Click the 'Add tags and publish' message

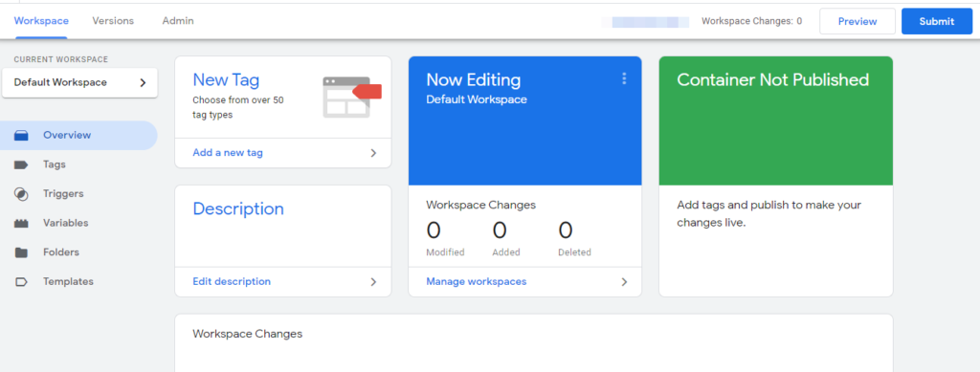coord(769,213)
